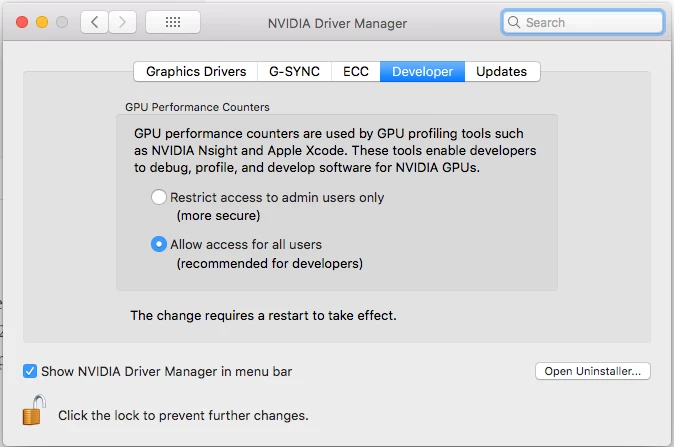Click the 'GPU Performance Counters' heading
674x447 pixels.
(x=197, y=107)
